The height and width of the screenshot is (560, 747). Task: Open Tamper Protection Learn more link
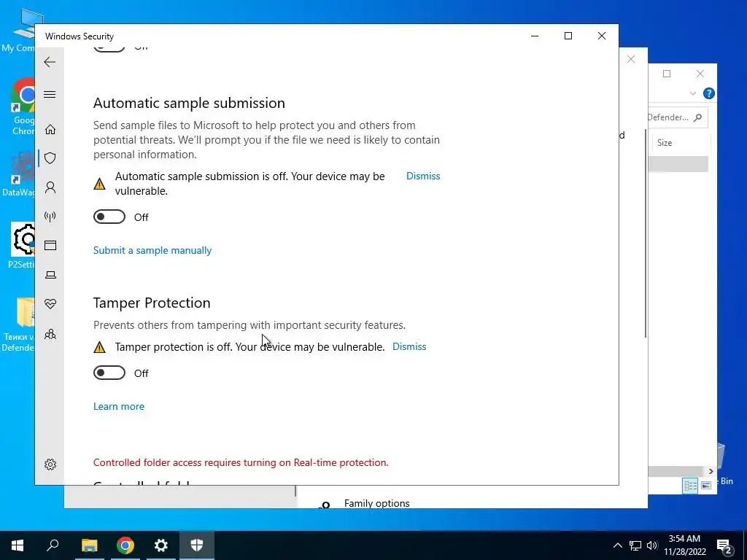(119, 406)
